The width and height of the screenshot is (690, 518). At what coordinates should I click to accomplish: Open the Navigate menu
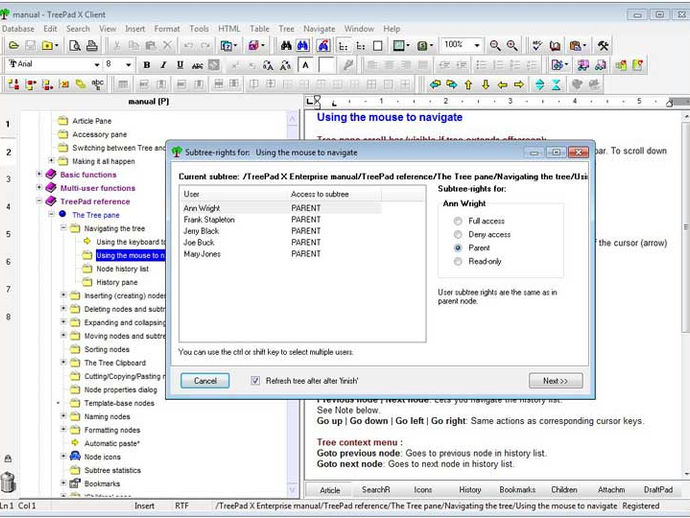[x=319, y=29]
